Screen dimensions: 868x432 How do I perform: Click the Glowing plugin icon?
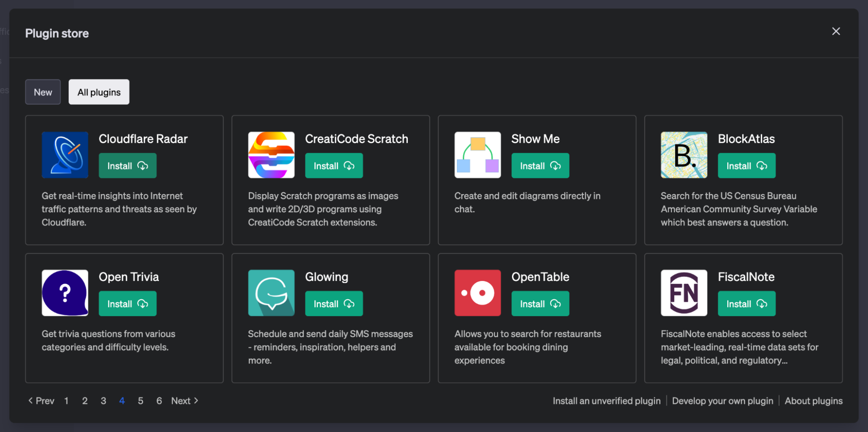click(271, 293)
